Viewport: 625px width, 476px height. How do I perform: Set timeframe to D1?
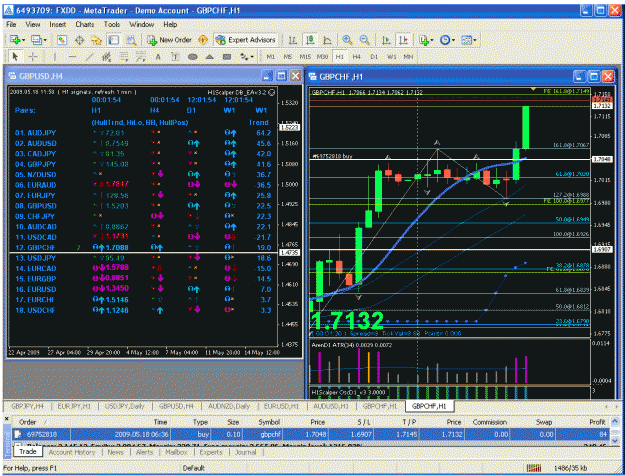point(374,57)
